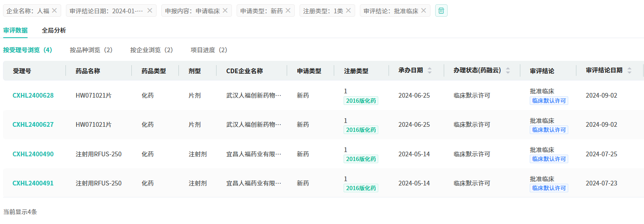This screenshot has width=644, height=224.
Task: Clear all filters with the trash icon
Action: tap(441, 11)
